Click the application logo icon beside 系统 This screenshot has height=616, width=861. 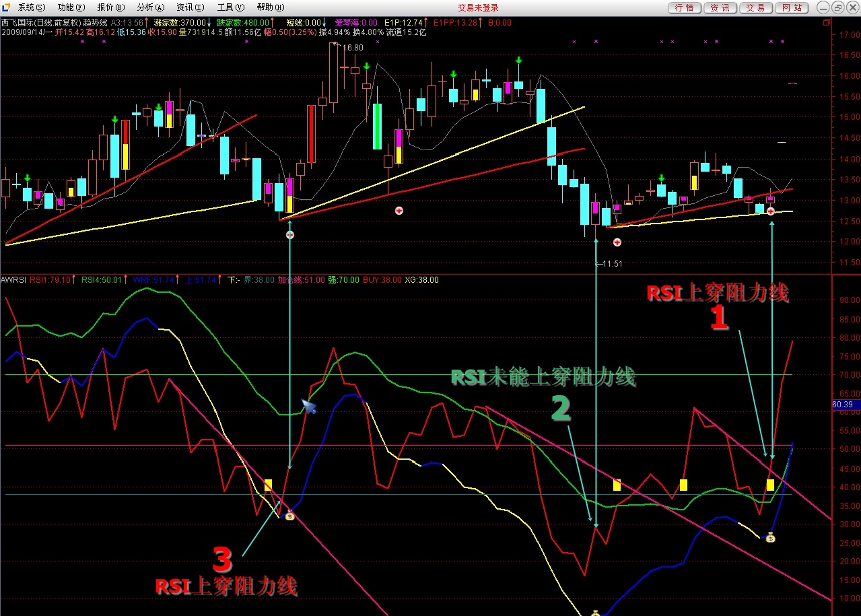tap(7, 7)
